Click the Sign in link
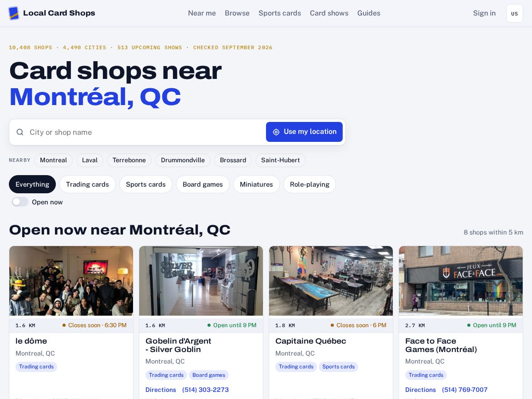532x399 pixels. (484, 13)
